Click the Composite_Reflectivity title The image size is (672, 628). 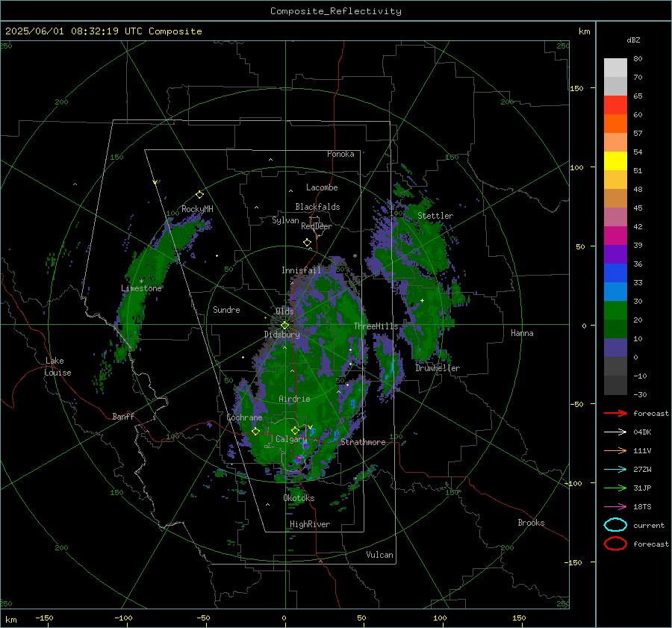336,11
